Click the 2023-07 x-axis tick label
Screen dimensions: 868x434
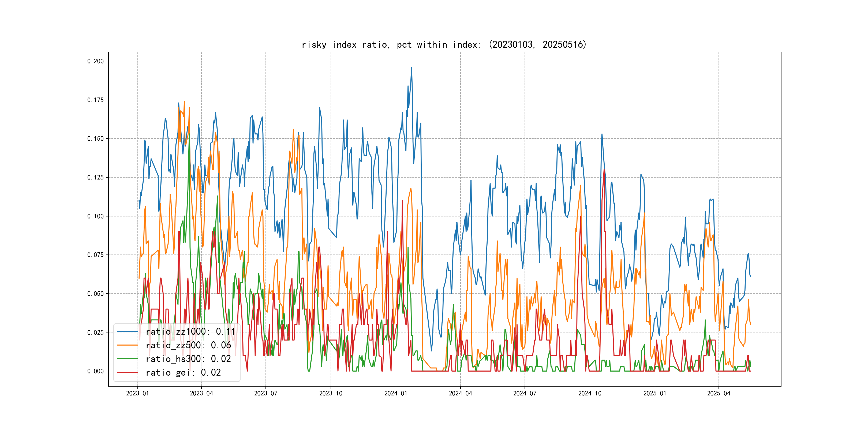[x=265, y=393]
